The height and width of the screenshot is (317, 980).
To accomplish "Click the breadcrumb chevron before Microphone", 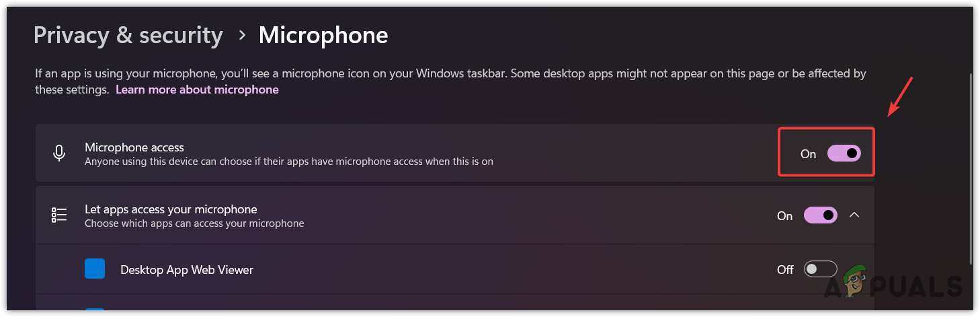I will [241, 36].
